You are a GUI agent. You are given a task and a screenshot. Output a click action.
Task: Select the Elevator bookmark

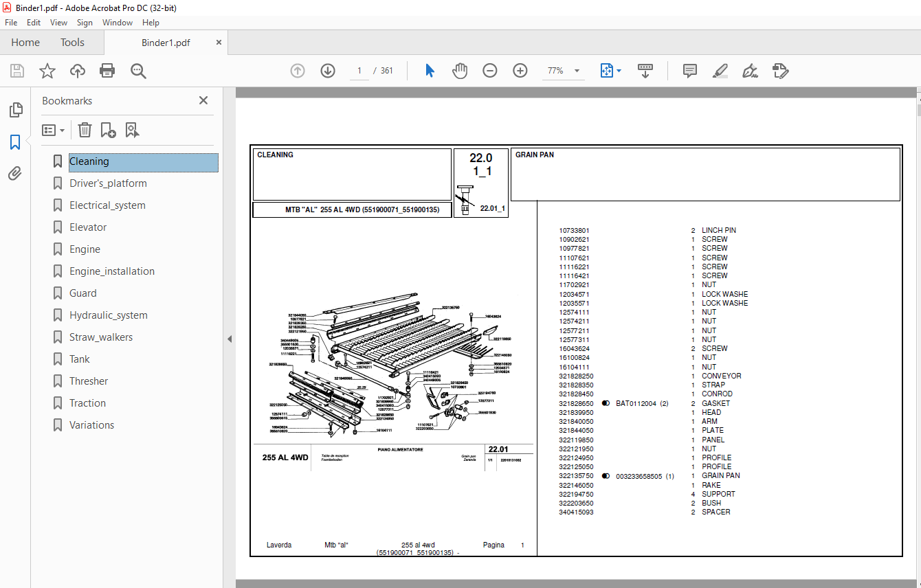point(88,227)
